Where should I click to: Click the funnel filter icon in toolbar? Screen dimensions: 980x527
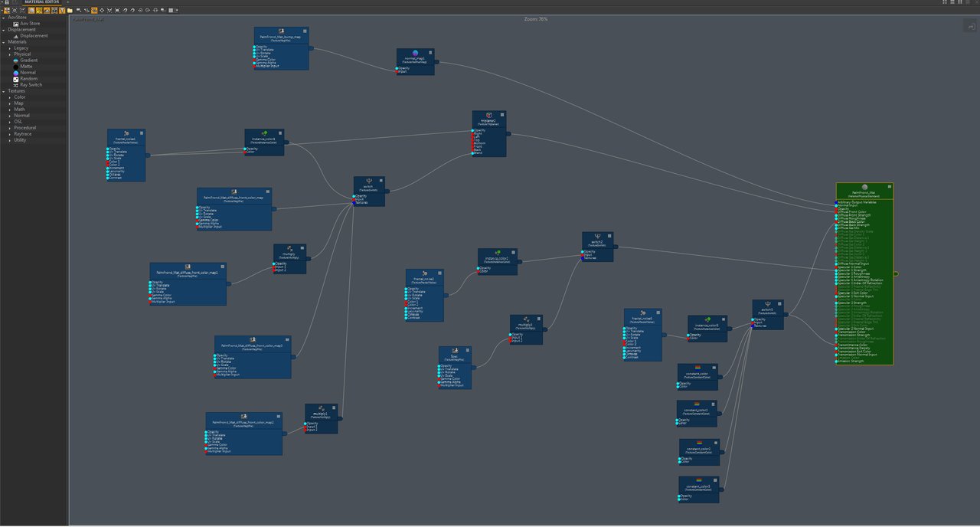pos(62,11)
